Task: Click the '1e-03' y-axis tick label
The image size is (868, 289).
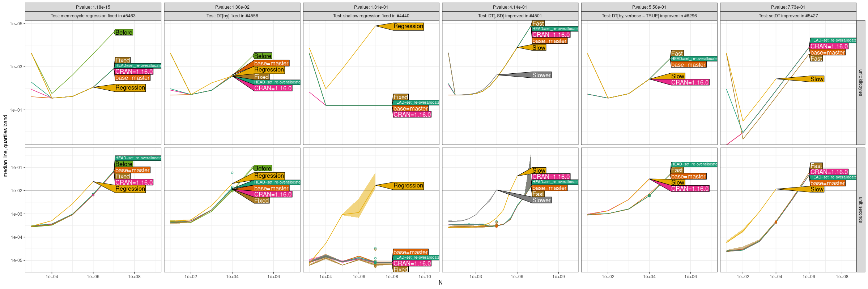Action: pyautogui.click(x=16, y=214)
